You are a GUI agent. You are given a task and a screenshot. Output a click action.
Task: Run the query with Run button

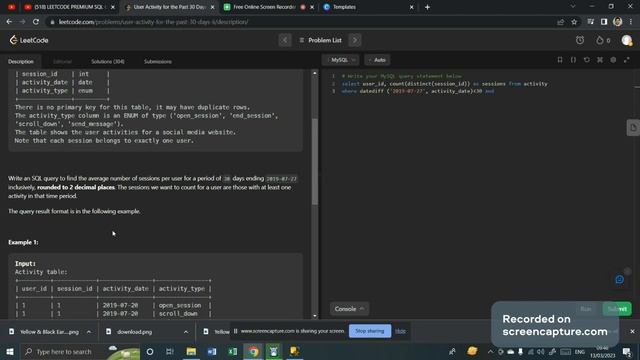click(x=586, y=309)
